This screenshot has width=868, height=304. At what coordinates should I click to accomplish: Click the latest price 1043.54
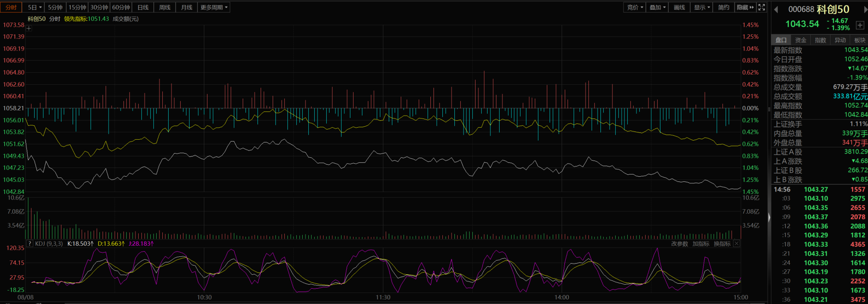tap(802, 24)
